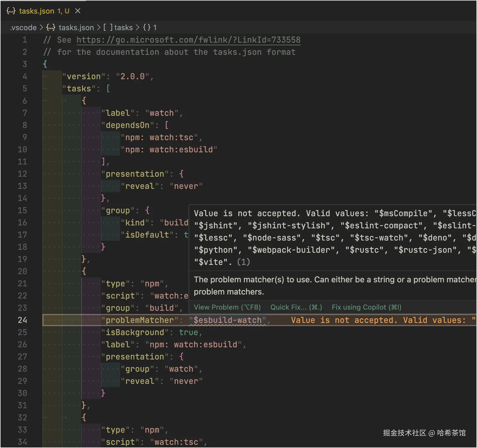
Task: Click the "build" group value on line 23
Action: (x=162, y=308)
